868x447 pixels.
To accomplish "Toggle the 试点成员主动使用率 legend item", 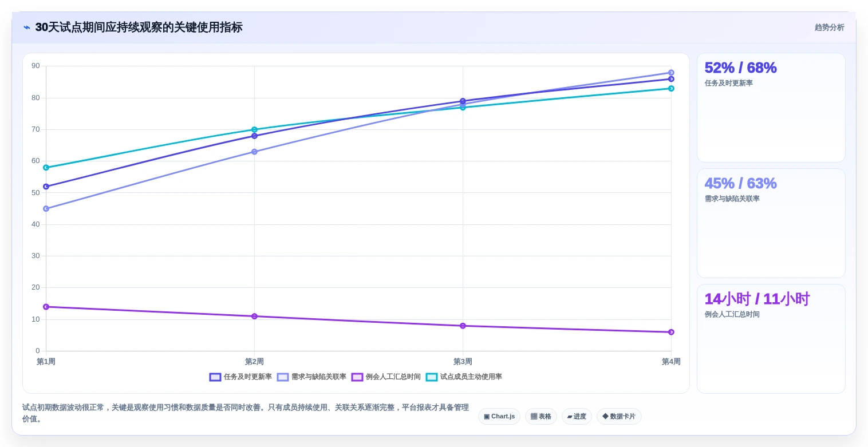I will (x=464, y=377).
